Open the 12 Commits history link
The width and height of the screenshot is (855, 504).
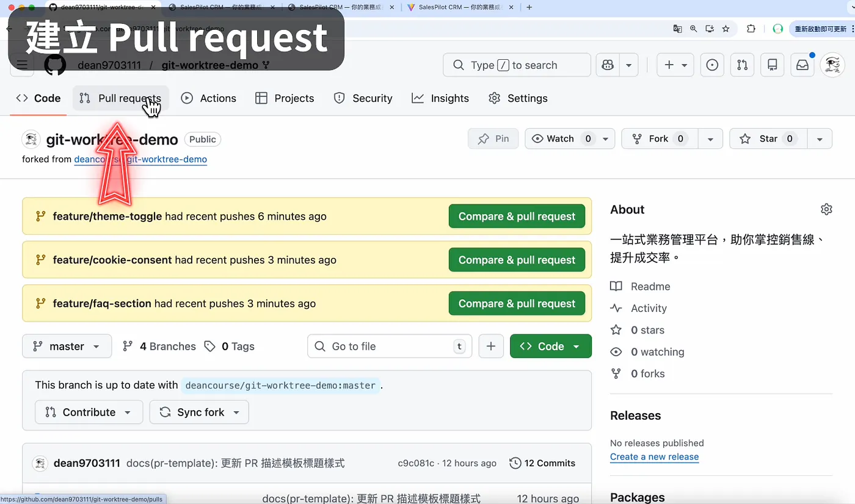[542, 463]
